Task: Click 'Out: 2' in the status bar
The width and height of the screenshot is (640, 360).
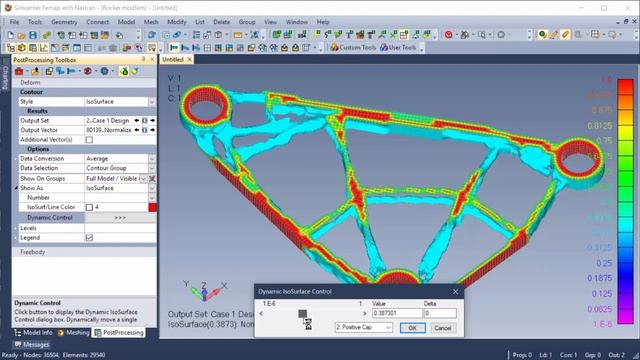Action: click(x=616, y=355)
